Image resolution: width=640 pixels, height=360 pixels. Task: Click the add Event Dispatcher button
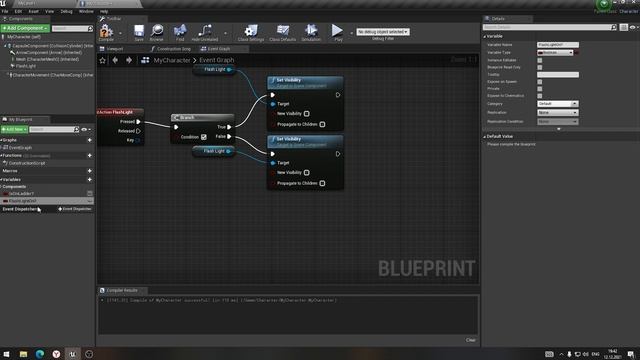point(75,209)
